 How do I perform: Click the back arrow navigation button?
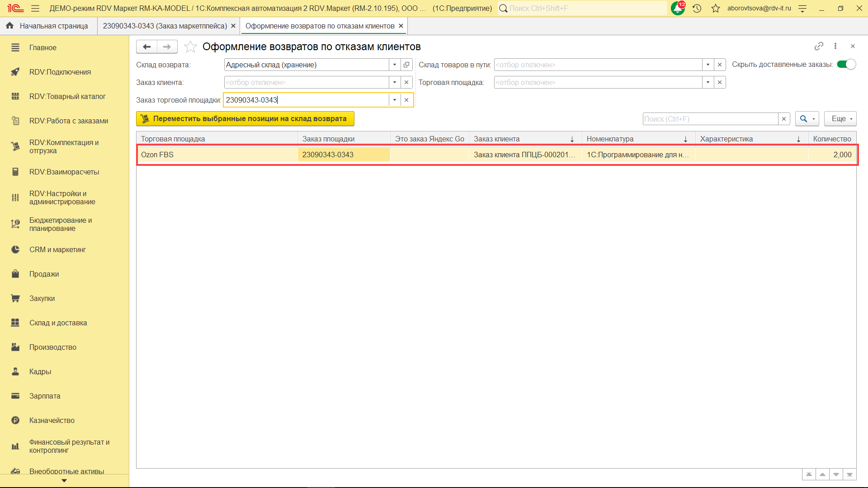146,47
